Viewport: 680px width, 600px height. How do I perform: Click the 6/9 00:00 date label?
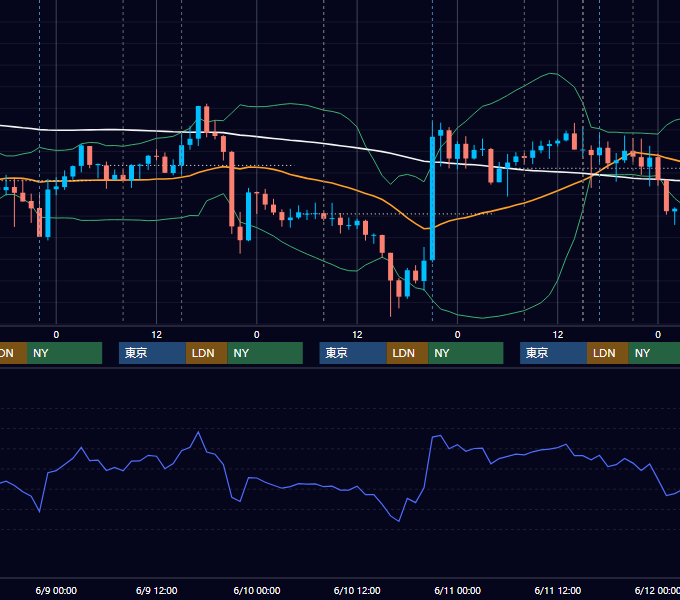(x=56, y=590)
